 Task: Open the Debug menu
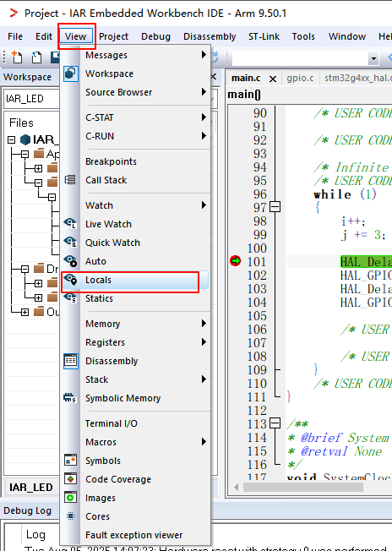155,36
